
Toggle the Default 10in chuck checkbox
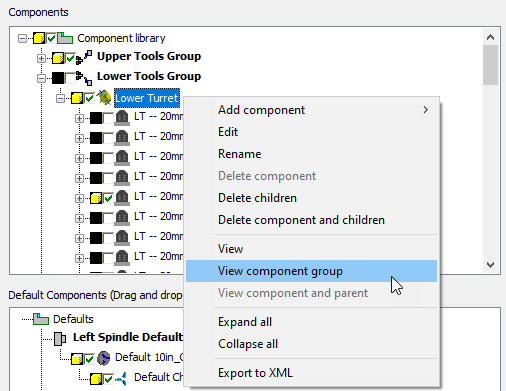coord(89,359)
